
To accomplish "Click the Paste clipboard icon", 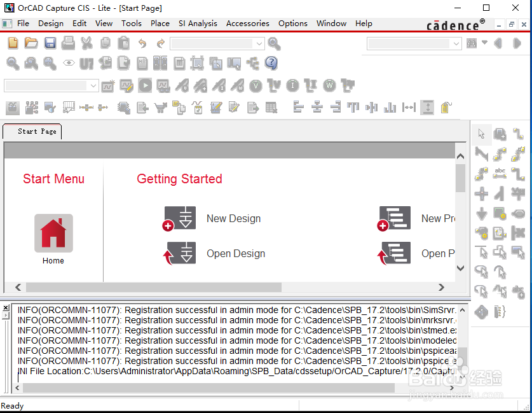I will point(124,43).
